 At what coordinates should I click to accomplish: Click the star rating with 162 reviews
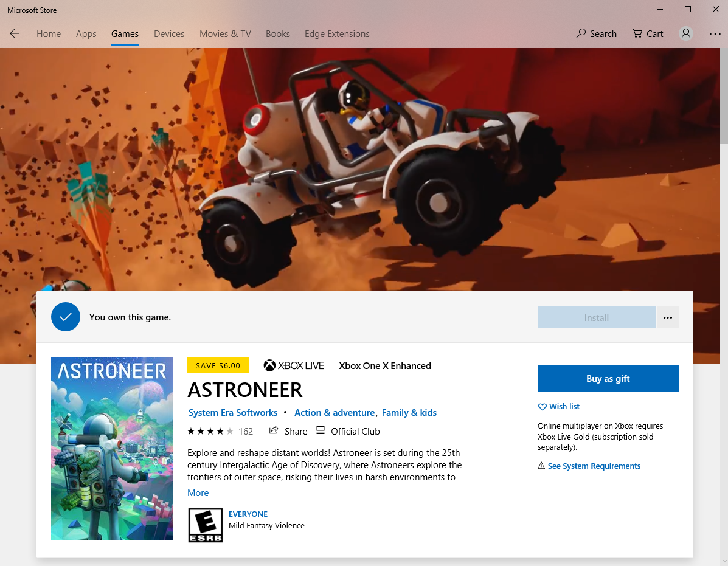220,432
